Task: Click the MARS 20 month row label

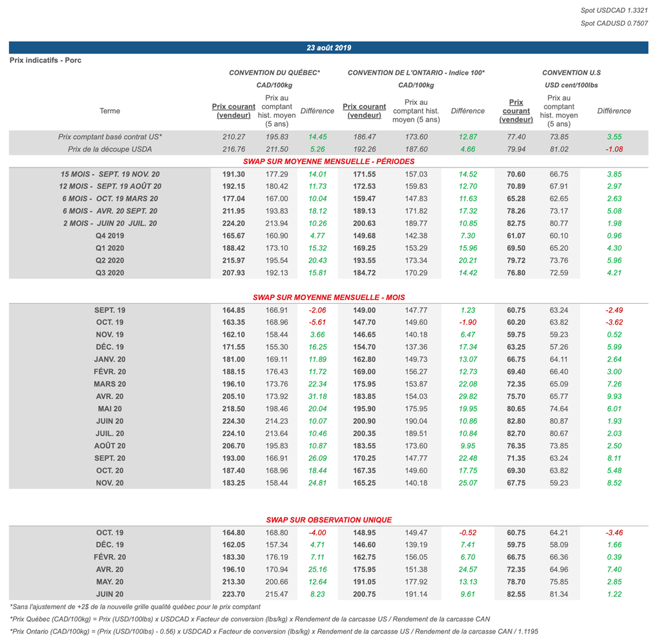Action: tap(110, 384)
